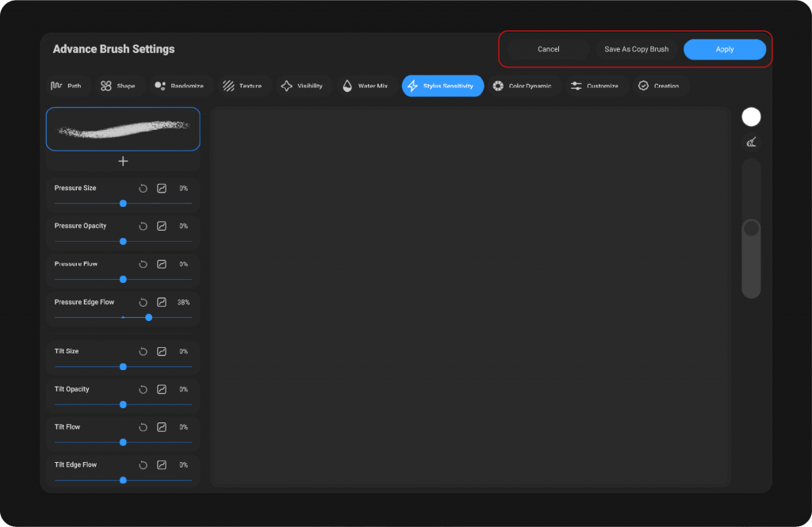Image resolution: width=812 pixels, height=527 pixels.
Task: Reset the Pressure Edge Flow setting
Action: (143, 302)
